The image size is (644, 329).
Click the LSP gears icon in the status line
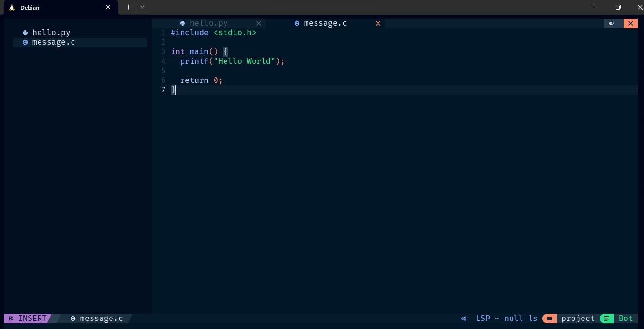(x=464, y=319)
